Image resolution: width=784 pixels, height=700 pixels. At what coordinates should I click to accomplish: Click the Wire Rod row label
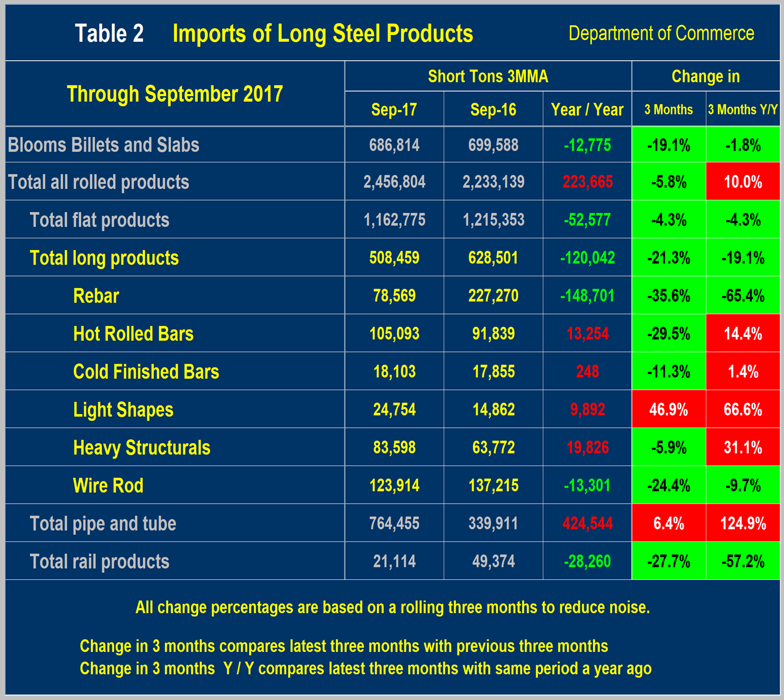(x=108, y=485)
